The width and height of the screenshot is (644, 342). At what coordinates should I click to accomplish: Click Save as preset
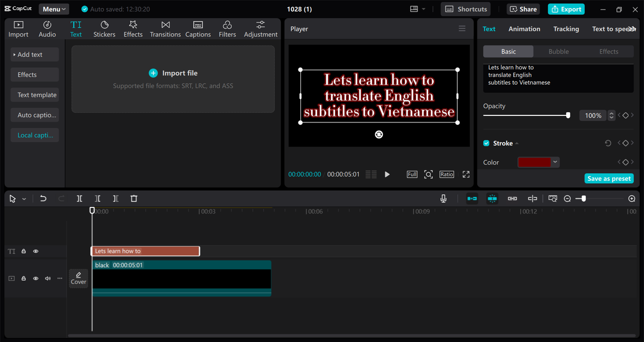coord(609,179)
